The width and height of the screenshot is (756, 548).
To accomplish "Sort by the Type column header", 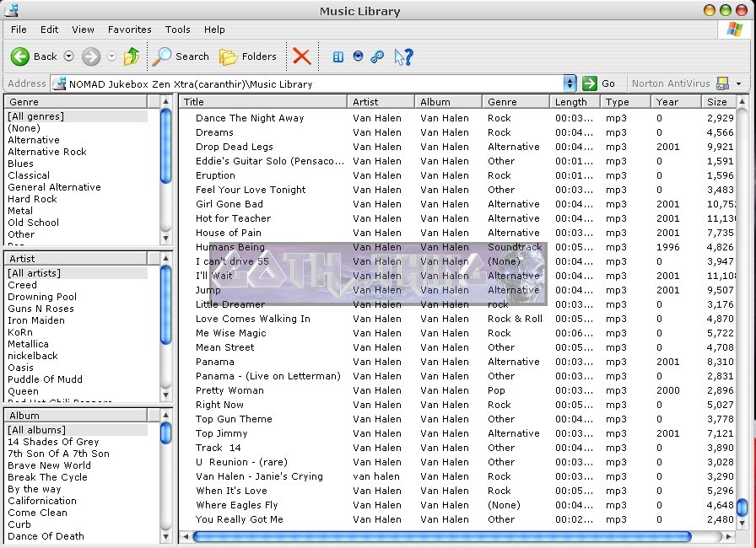I will 626,102.
